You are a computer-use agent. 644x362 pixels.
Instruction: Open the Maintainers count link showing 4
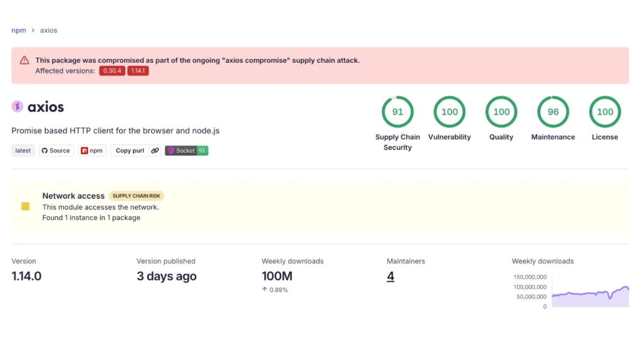click(x=390, y=277)
